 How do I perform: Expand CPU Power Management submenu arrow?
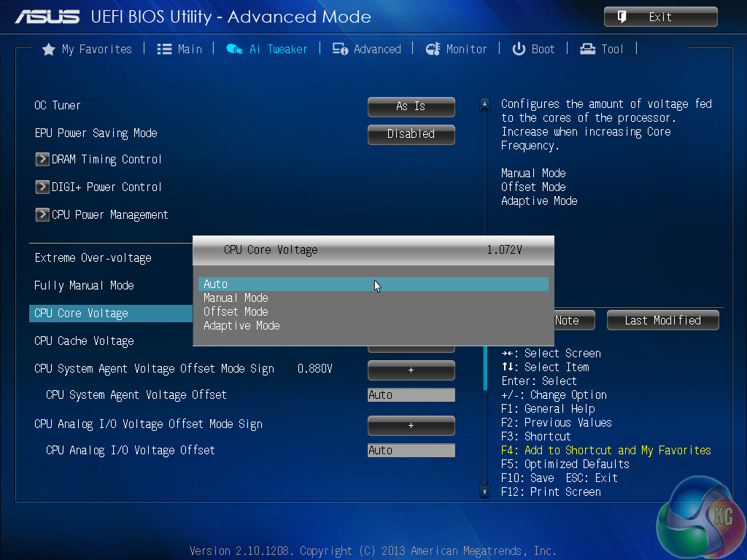[x=42, y=215]
